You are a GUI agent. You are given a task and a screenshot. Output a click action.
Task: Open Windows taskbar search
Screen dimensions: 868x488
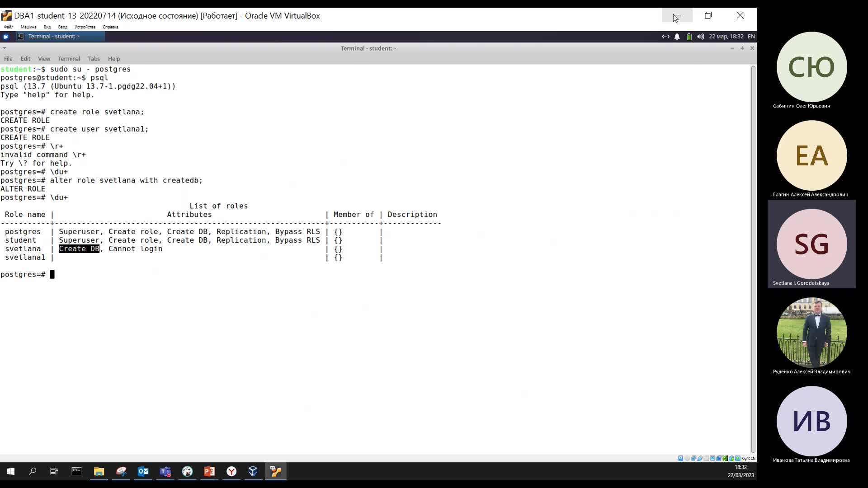click(33, 472)
